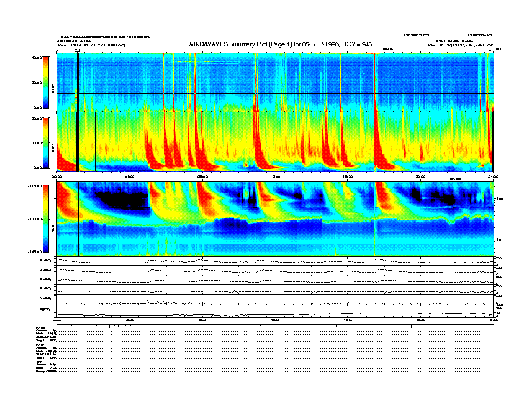
Task: Click the 0.00 label on RAD2 scale
Action: tap(38, 107)
